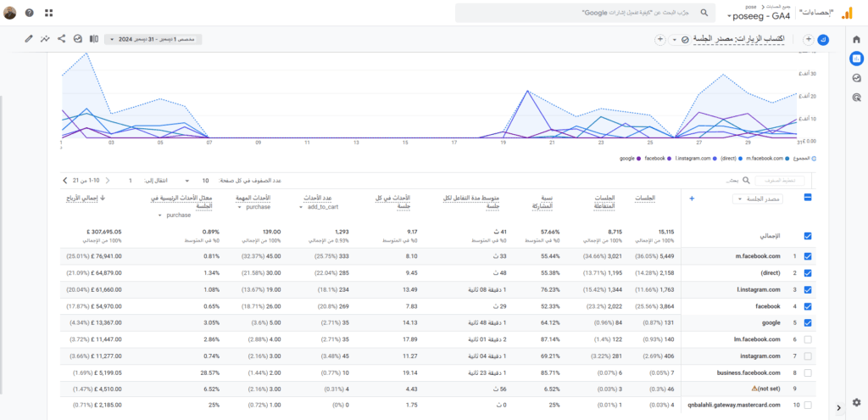Screen dimensions: 868x420
Task: Go to previous page of table rows
Action: coord(108,181)
